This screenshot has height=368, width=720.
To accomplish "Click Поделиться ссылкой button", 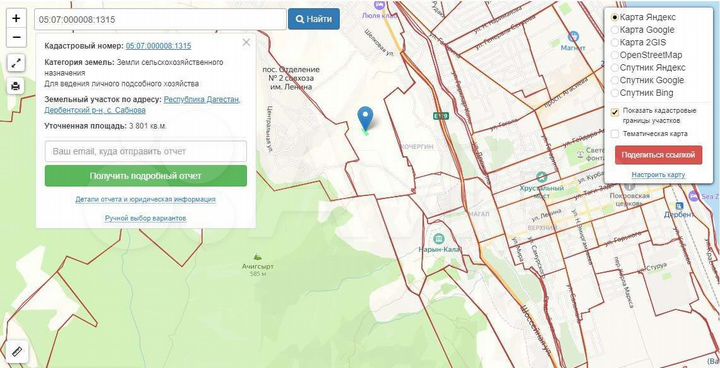I will click(658, 155).
